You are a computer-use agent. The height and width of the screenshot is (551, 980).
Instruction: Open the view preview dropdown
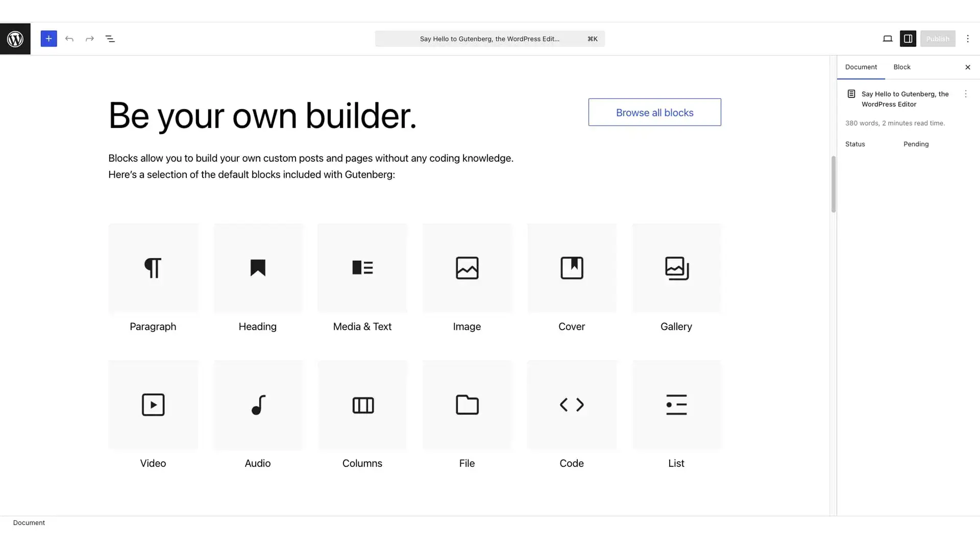click(x=888, y=38)
